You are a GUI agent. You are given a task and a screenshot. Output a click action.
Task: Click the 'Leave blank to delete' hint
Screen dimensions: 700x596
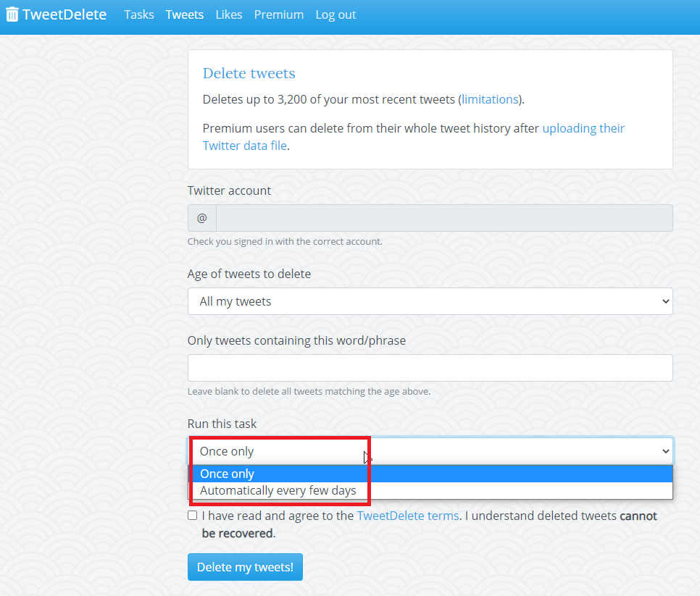309,391
